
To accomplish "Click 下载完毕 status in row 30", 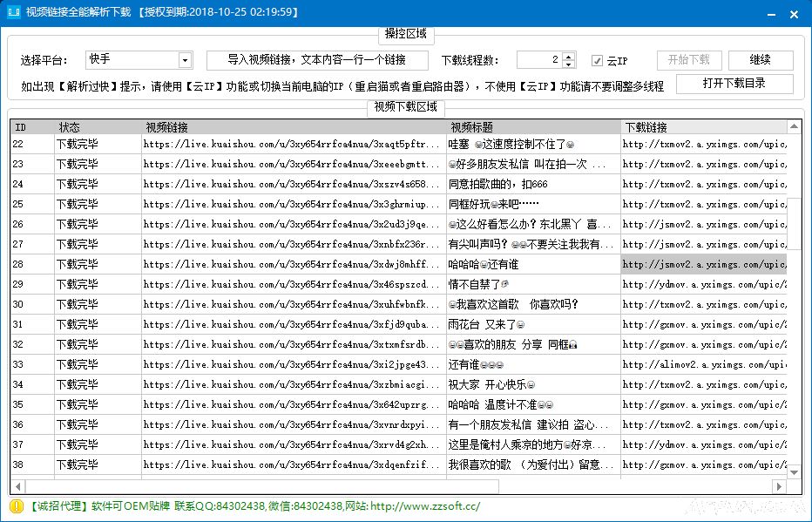I will 78,304.
